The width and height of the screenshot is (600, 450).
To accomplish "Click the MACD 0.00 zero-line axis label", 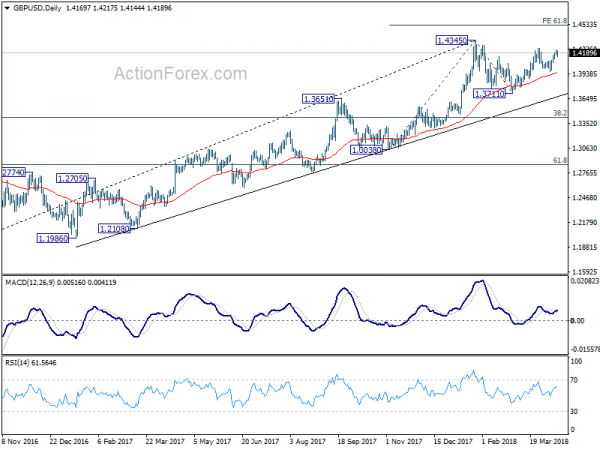I will pyautogui.click(x=577, y=321).
